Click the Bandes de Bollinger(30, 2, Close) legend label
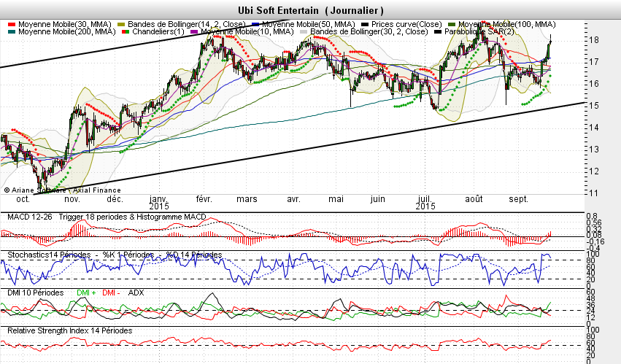Image resolution: width=621 pixels, height=364 pixels. click(369, 31)
